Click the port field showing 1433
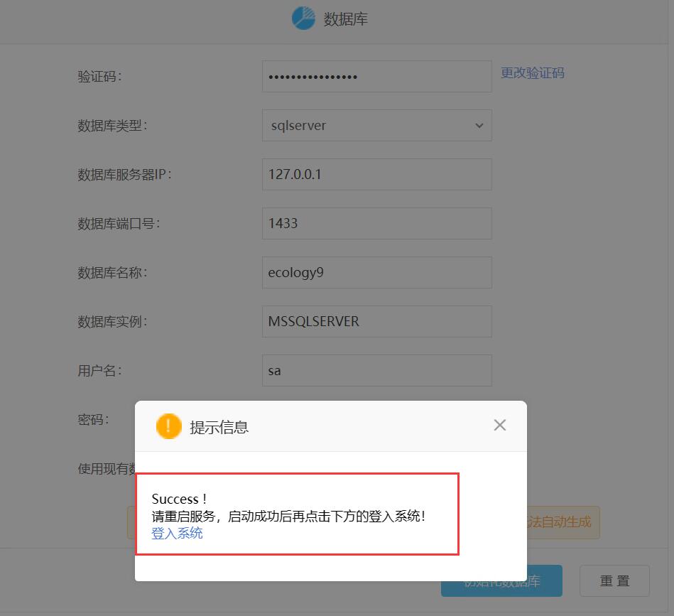 [x=377, y=224]
